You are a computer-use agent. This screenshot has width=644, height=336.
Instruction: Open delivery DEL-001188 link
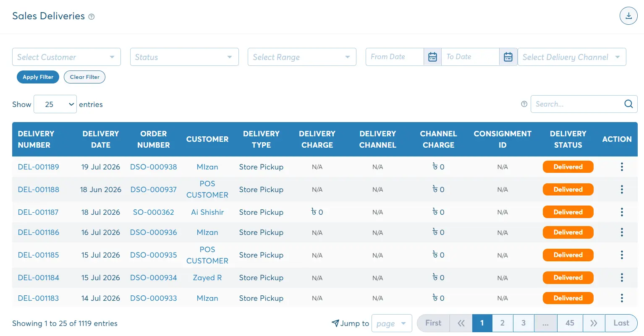tap(38, 190)
